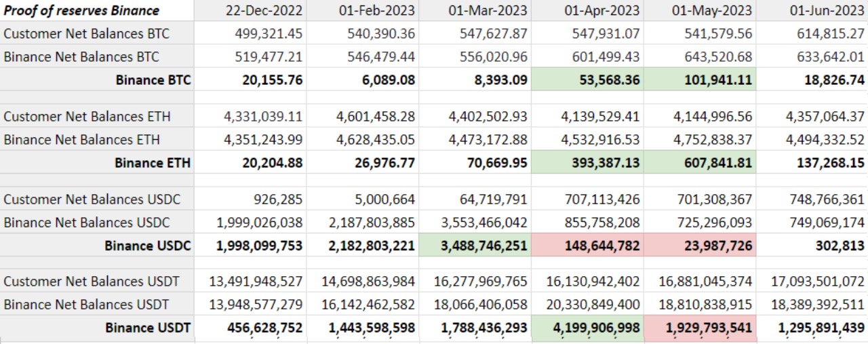Click the cell showing 499,321.45
This screenshot has width=868, height=344.
click(250, 34)
